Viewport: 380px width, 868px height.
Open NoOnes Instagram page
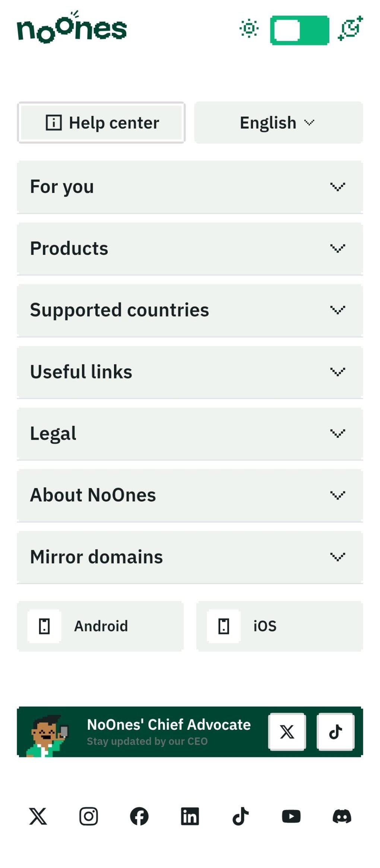click(89, 816)
